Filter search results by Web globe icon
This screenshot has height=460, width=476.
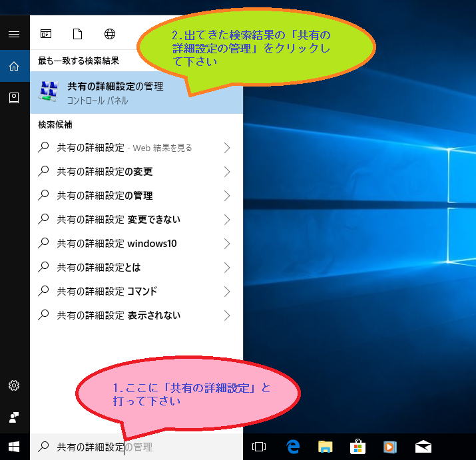tap(110, 34)
